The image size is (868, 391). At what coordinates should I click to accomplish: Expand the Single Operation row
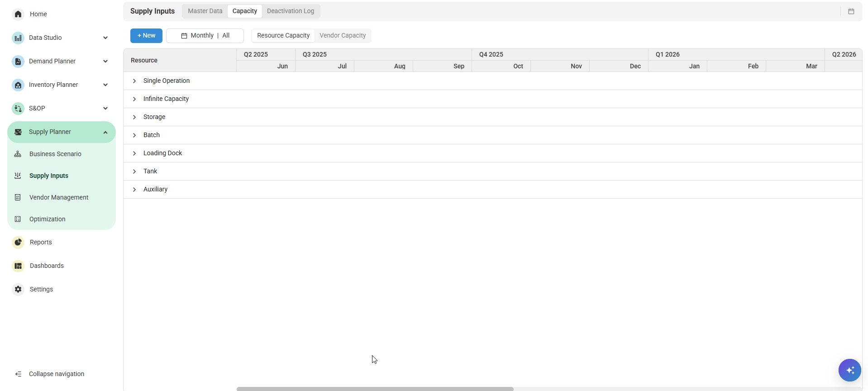pyautogui.click(x=134, y=81)
